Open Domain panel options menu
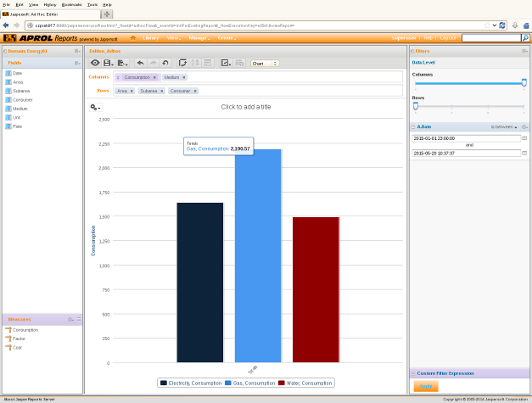Screen dimensions: 532x403 coord(77,51)
